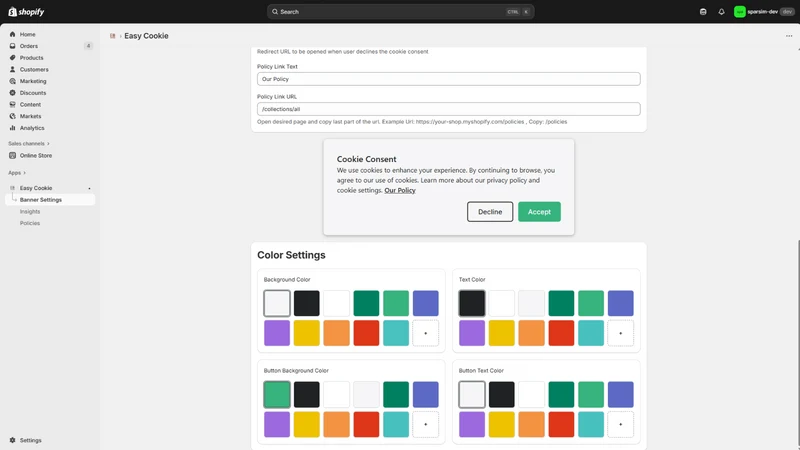Open the Content icon
The image size is (800, 450).
tap(12, 105)
